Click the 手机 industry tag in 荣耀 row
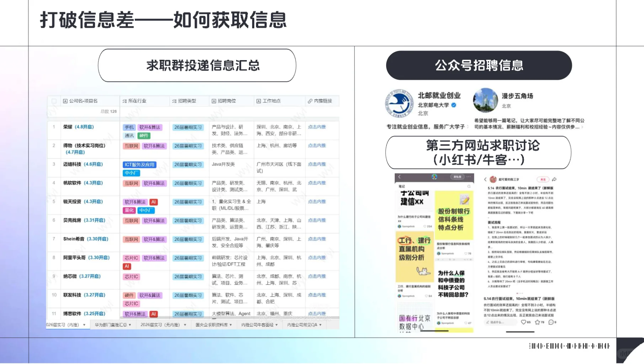The height and width of the screenshot is (364, 644). point(129,127)
